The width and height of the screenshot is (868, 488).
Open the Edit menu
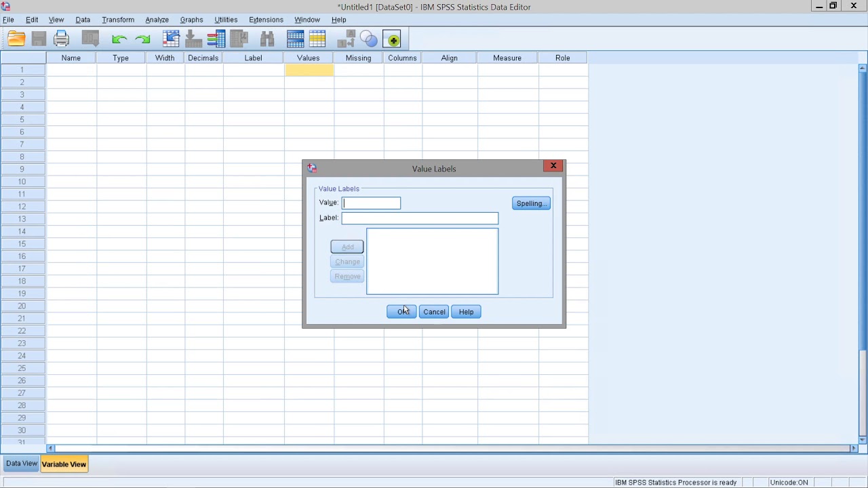click(x=32, y=20)
